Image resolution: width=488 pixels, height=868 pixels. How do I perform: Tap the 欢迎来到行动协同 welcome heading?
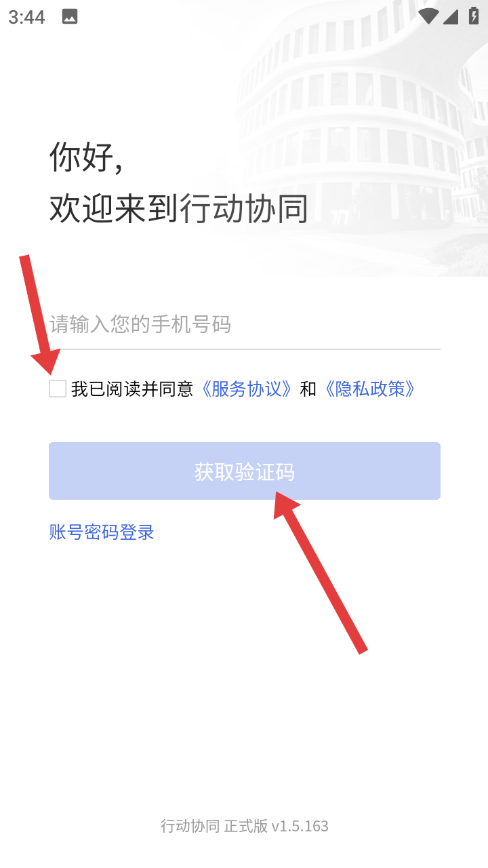[x=179, y=208]
